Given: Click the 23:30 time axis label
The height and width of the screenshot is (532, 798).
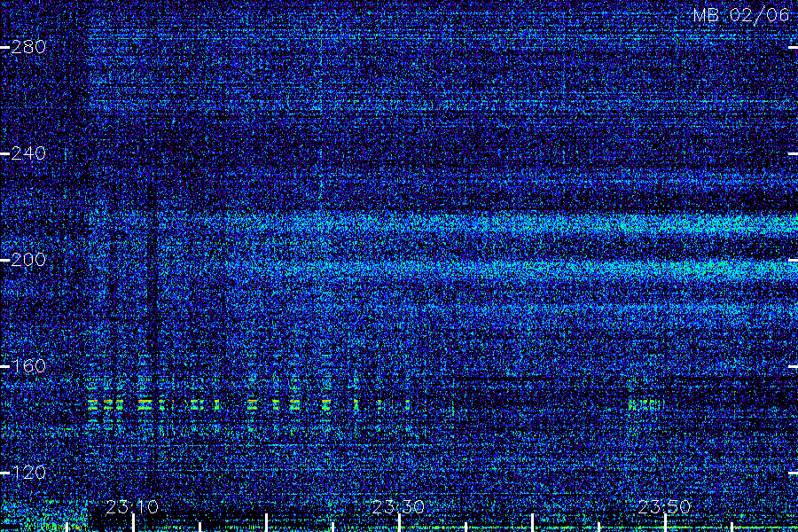Looking at the screenshot, I should pos(398,507).
